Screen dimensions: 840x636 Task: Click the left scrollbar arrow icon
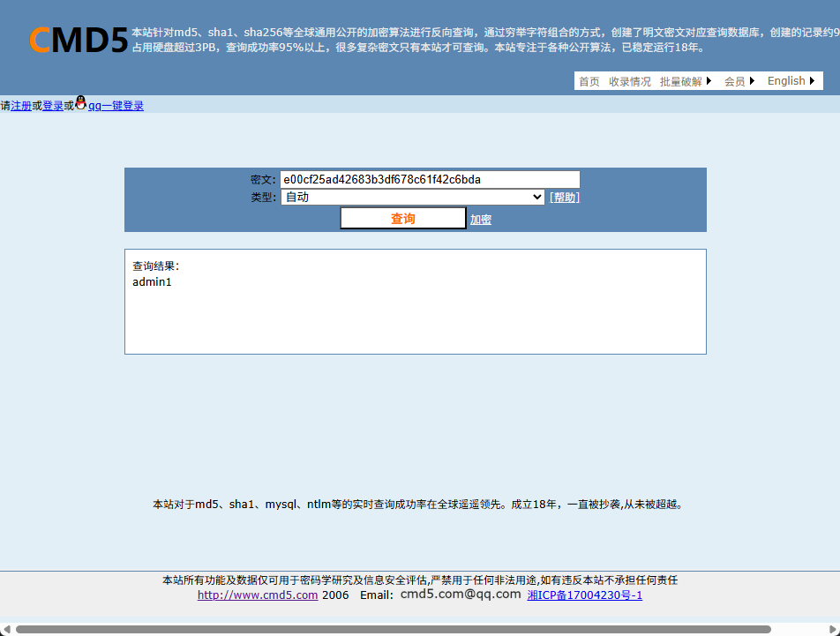7,628
